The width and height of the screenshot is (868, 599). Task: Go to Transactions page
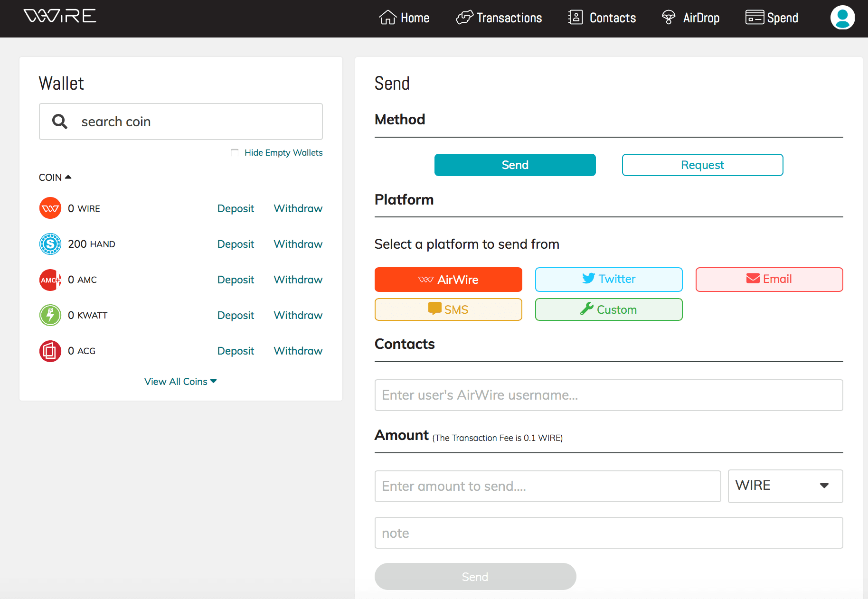tap(499, 18)
